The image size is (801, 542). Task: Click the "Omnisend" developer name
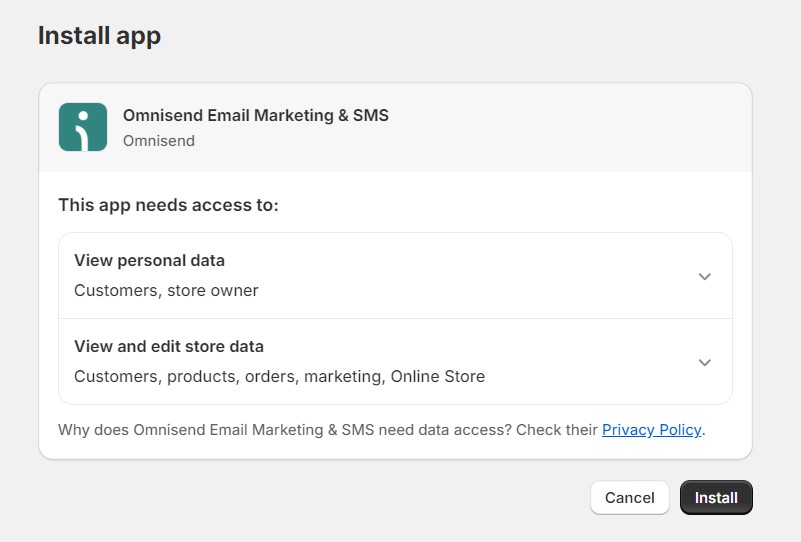click(159, 140)
